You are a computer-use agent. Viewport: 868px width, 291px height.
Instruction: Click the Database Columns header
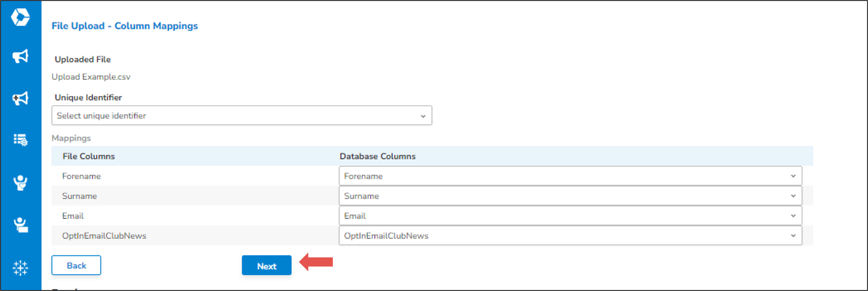point(377,156)
